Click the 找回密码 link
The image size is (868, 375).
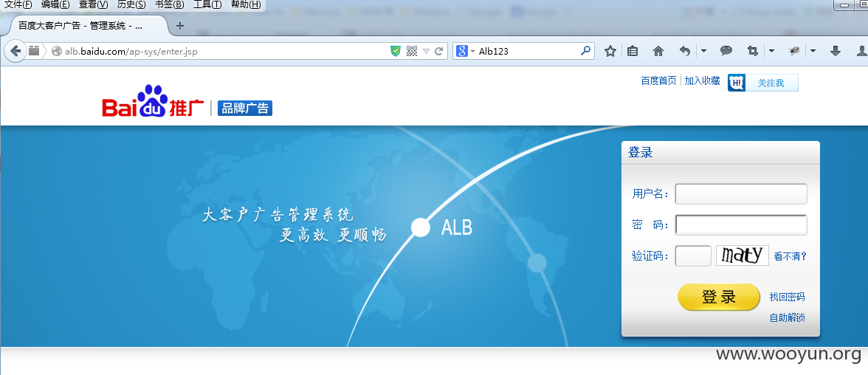787,297
